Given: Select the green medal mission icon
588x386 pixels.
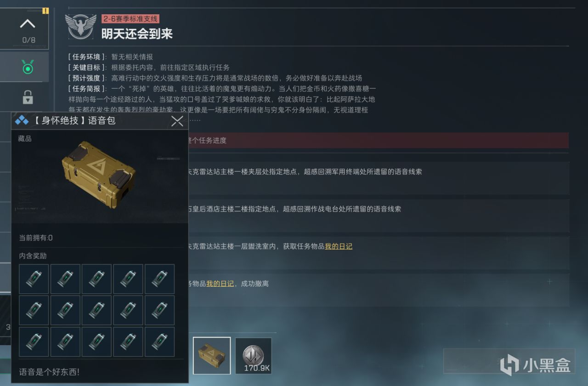Looking at the screenshot, I should pos(28,68).
